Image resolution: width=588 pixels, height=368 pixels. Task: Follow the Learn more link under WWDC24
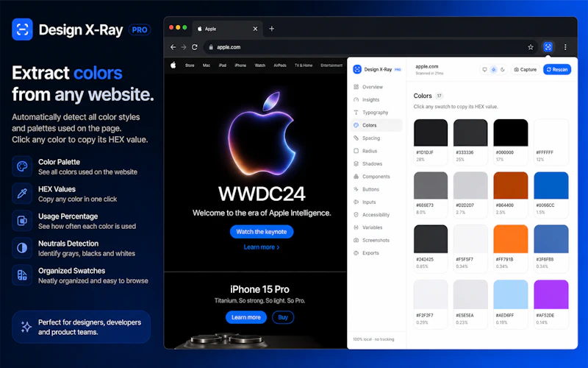point(262,247)
